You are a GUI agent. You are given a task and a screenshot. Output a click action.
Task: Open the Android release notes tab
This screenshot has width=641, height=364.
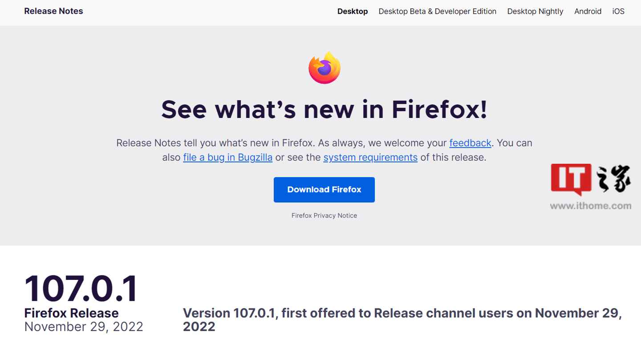coord(587,12)
